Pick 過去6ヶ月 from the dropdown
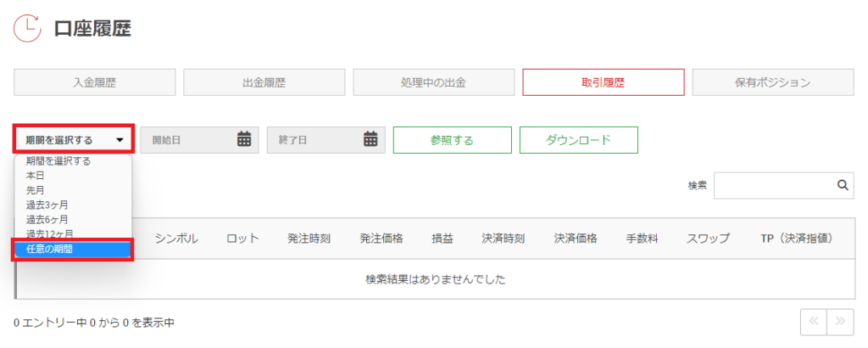 (47, 219)
